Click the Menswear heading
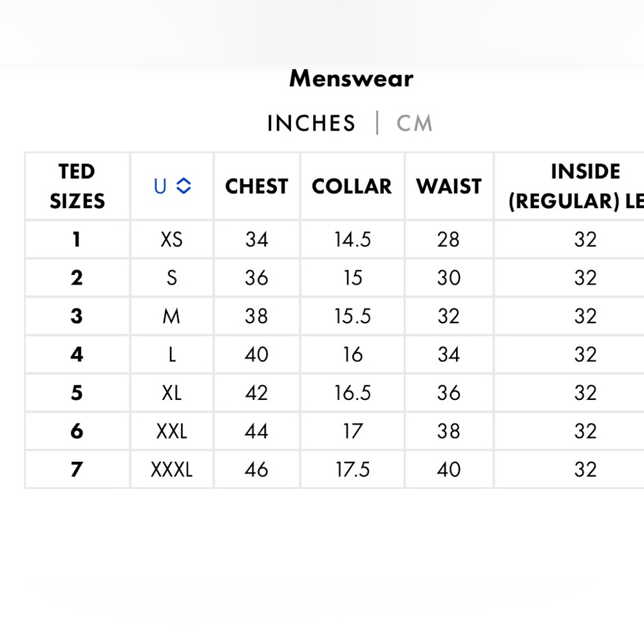 (x=351, y=79)
